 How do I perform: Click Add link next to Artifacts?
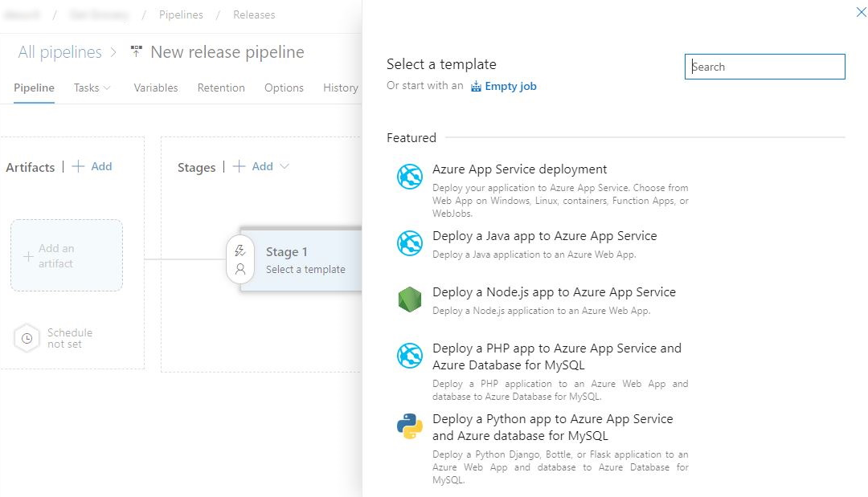(x=101, y=166)
